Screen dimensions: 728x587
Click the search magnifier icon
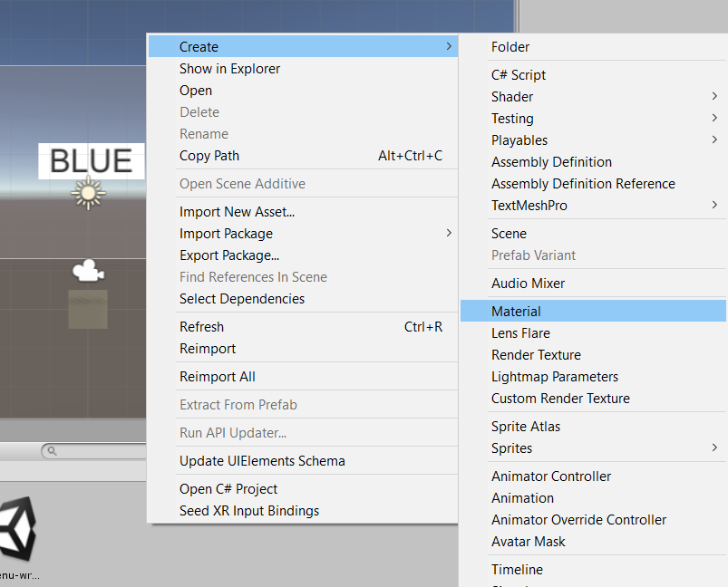pos(52,450)
